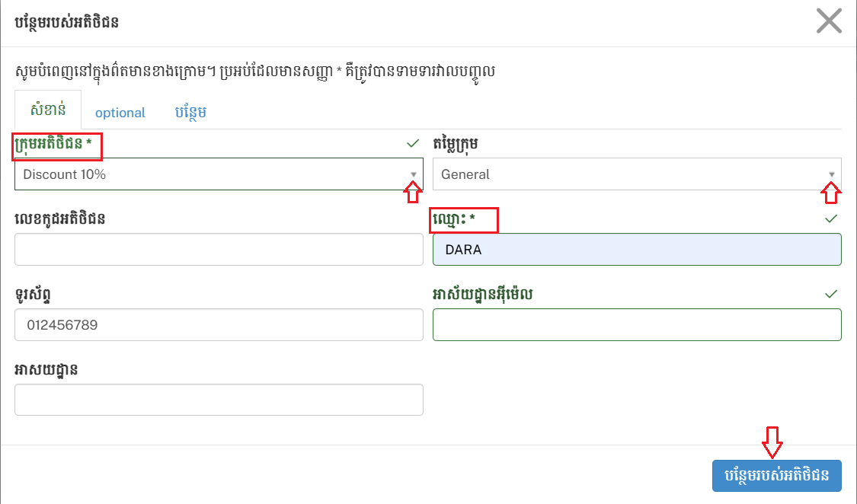Close the add customer dialog with X
Image resolution: width=857 pixels, height=504 pixels.
829,21
